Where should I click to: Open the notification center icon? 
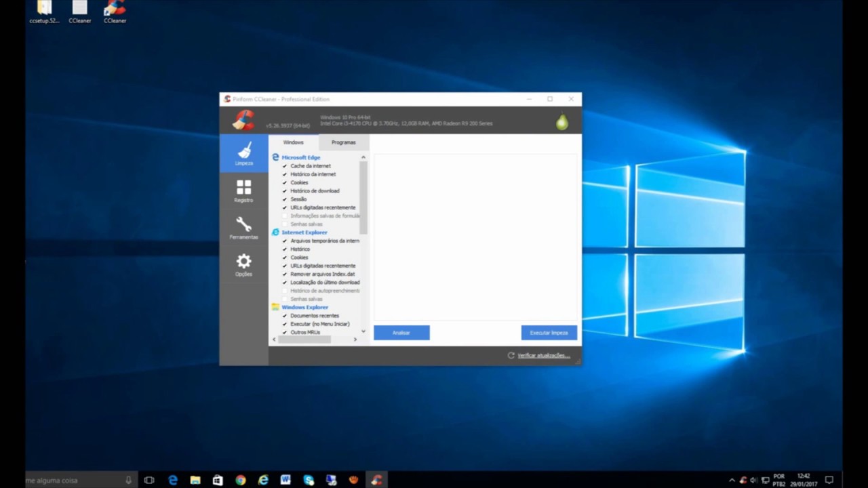click(x=829, y=480)
